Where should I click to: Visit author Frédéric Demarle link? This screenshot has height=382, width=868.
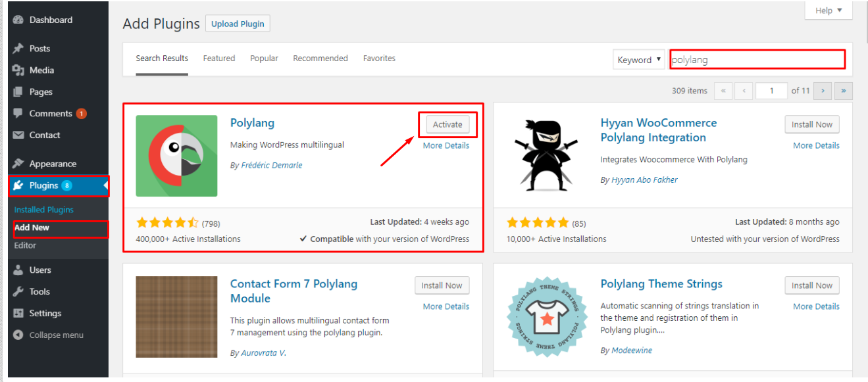(x=272, y=165)
